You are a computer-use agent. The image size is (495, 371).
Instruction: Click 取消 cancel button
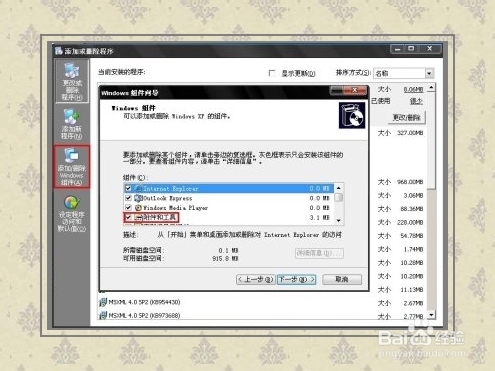click(342, 279)
